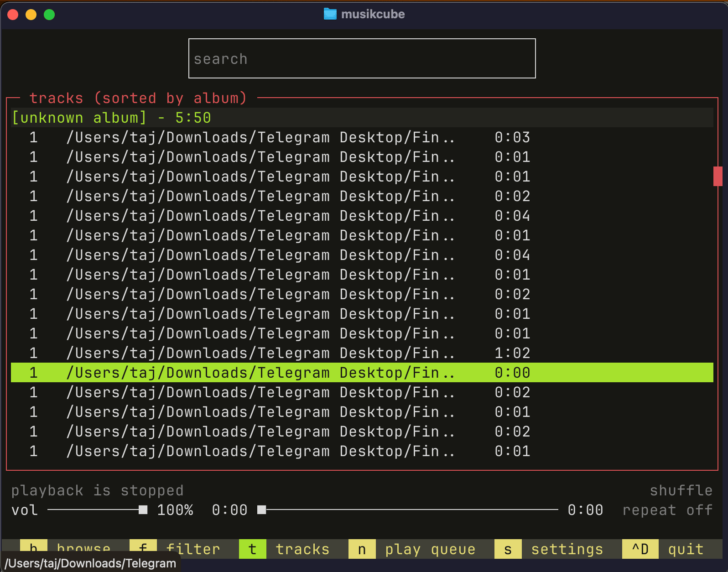Maximize the window using the green button

[49, 15]
